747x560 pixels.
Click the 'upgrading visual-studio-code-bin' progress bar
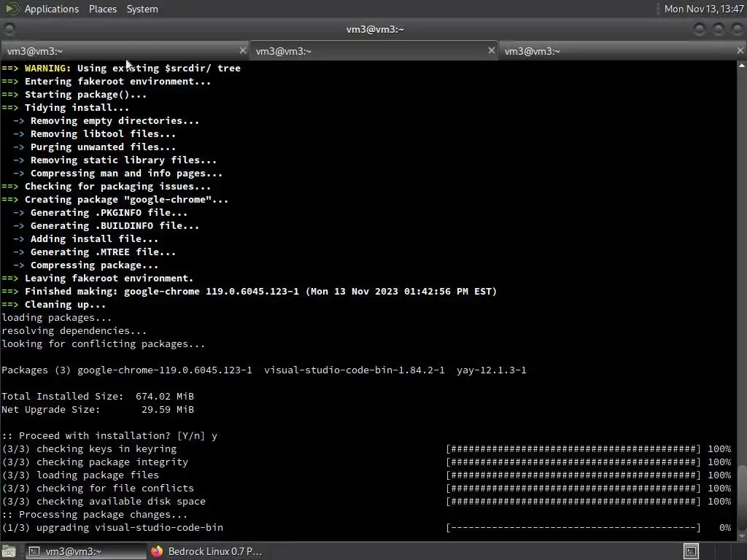(x=573, y=528)
